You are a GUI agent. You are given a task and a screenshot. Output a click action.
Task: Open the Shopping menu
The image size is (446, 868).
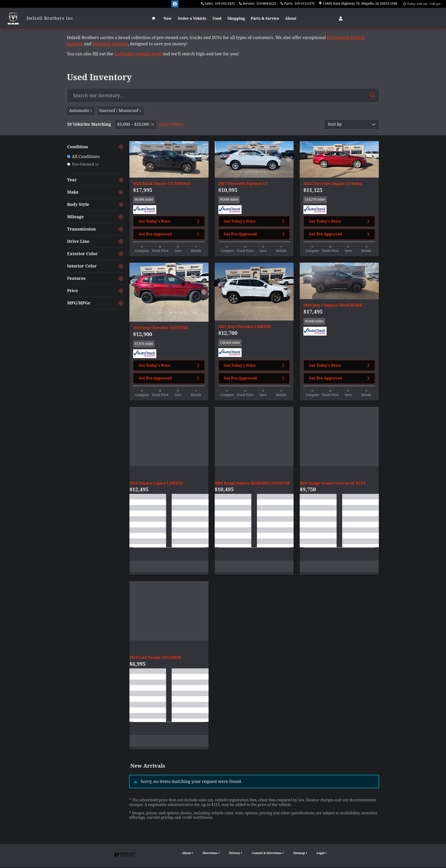[x=236, y=19]
